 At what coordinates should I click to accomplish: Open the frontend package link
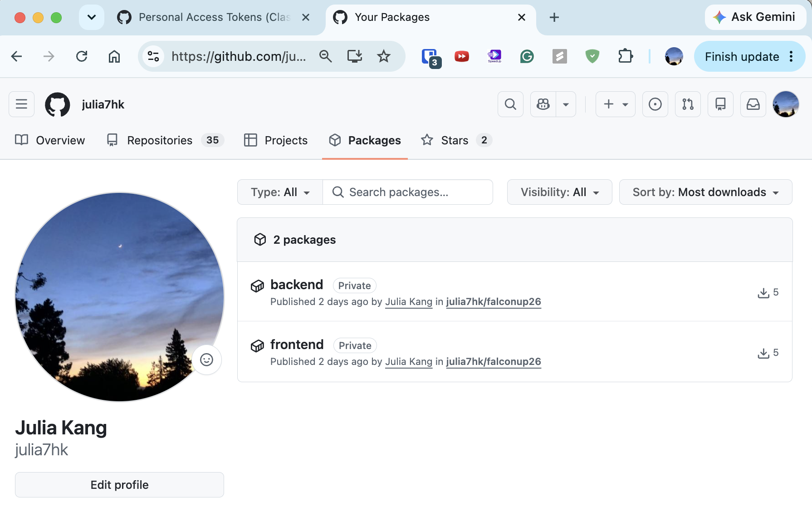click(297, 345)
